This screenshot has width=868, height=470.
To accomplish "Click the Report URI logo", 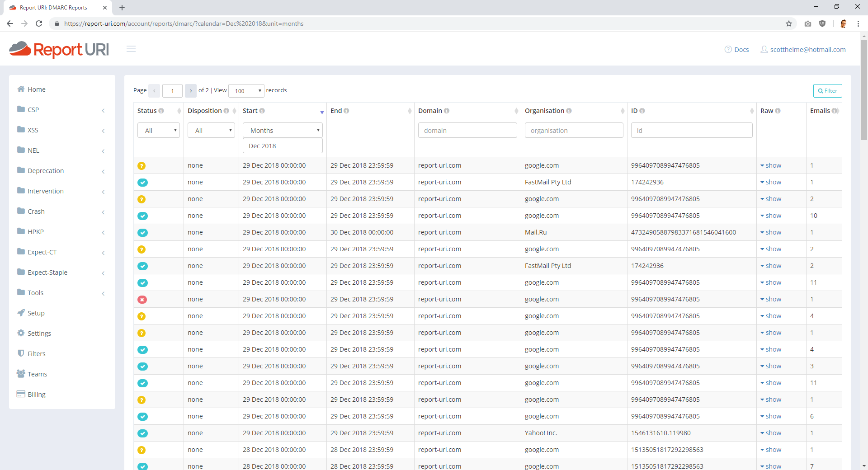I will coord(59,49).
